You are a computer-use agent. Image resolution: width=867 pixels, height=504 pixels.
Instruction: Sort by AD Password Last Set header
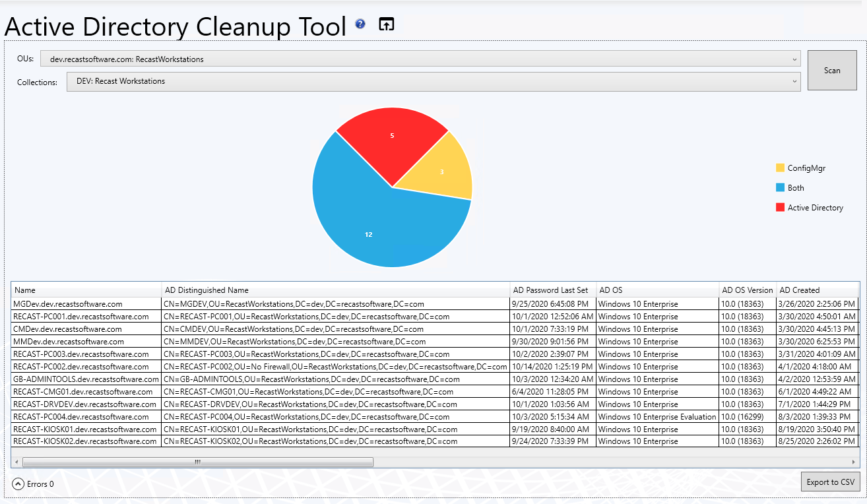tap(553, 290)
